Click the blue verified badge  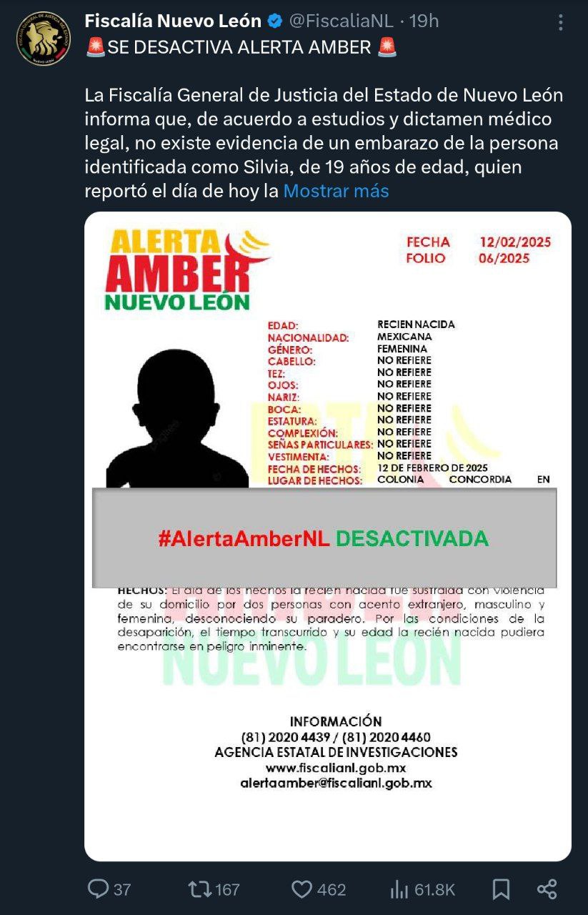coord(274,21)
